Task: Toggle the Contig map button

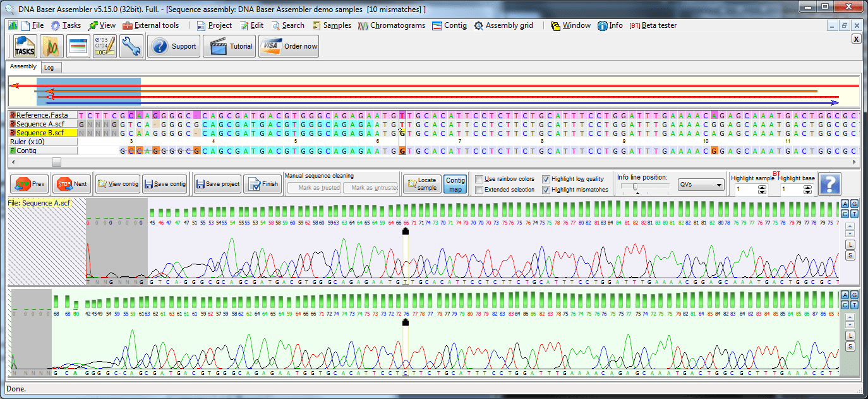Action: pyautogui.click(x=455, y=184)
